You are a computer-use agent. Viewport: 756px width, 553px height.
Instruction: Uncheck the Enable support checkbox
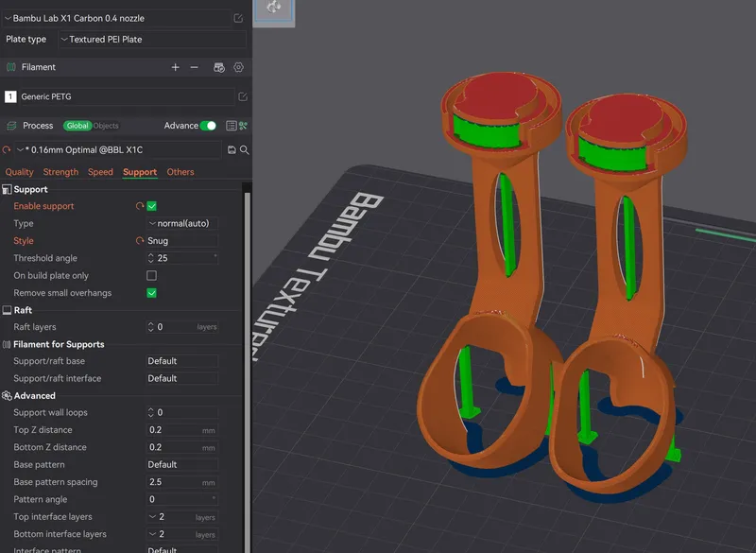[x=151, y=206]
